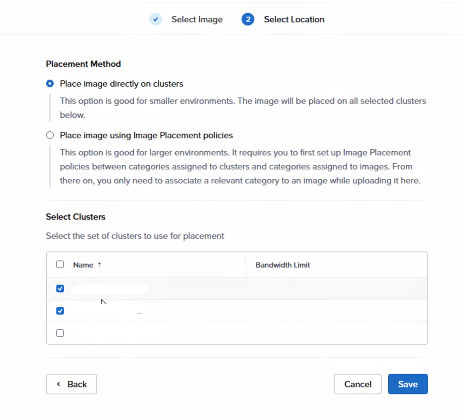Check the third cluster row checkbox
Viewport: 464px width, 419px height.
[x=60, y=333]
